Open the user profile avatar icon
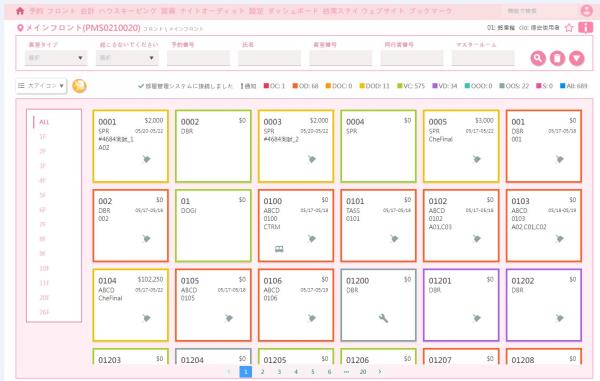This screenshot has height=381, width=600. (586, 10)
